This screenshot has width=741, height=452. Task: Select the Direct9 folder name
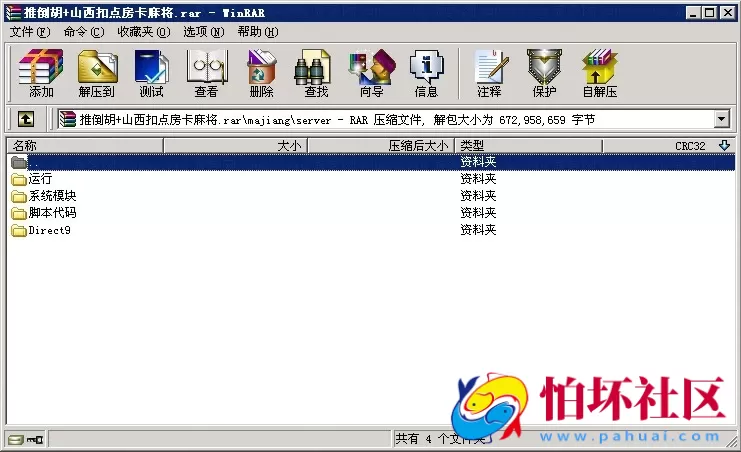50,230
